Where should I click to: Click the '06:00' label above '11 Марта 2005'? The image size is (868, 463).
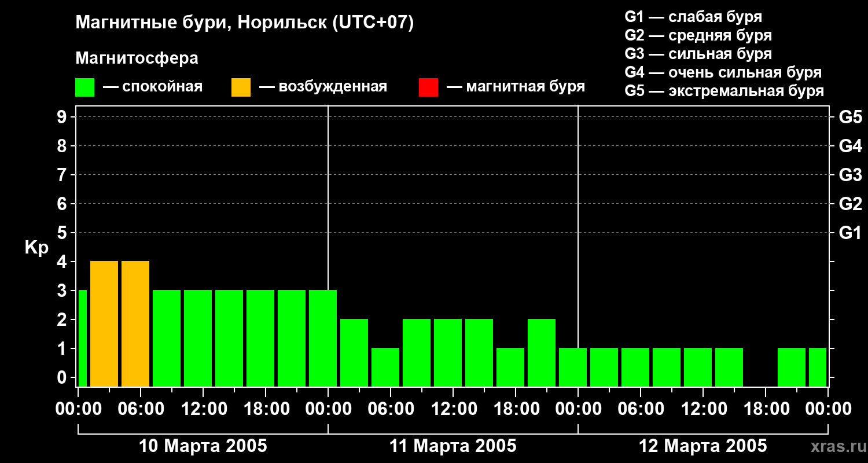(x=391, y=409)
